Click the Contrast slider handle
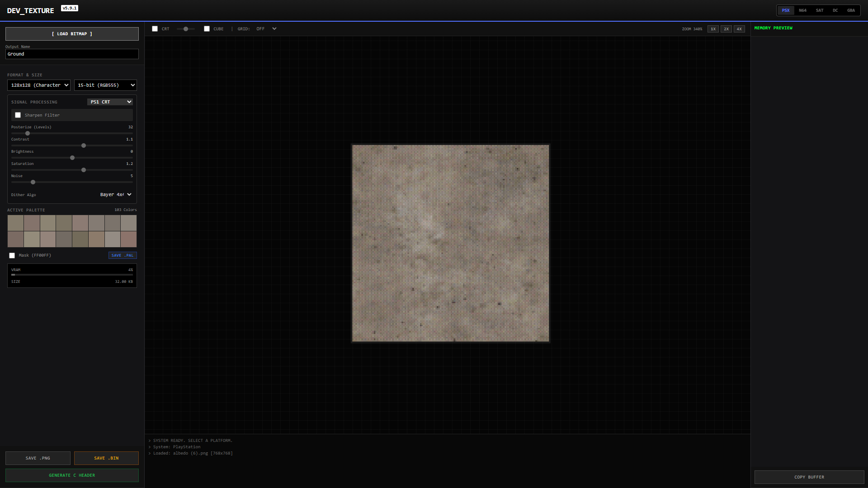 coord(84,146)
